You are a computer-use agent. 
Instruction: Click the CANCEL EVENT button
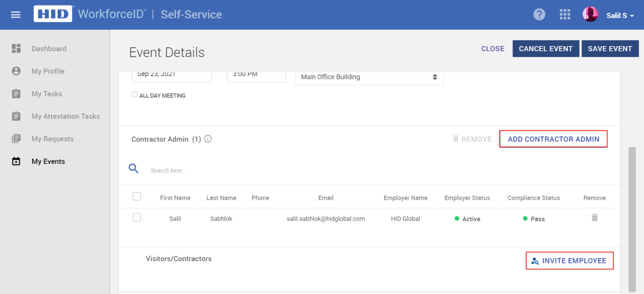[x=546, y=49]
